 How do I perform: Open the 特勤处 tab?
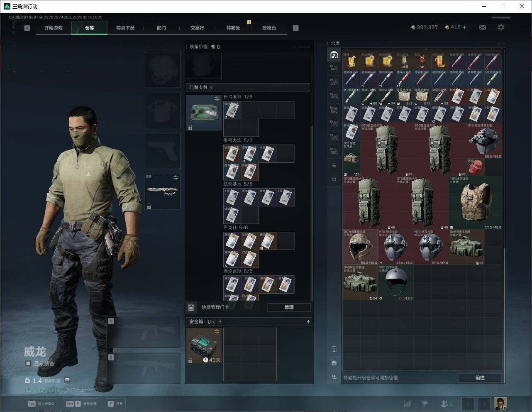(233, 28)
